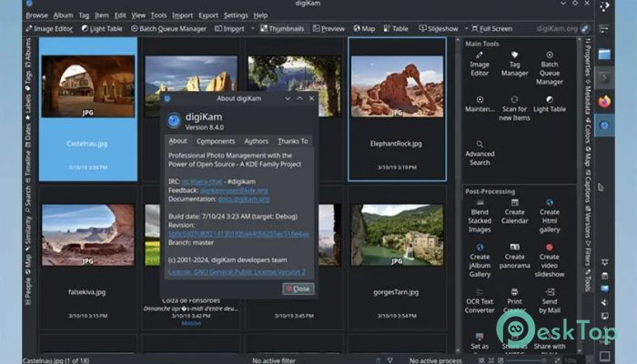637x364 pixels.
Task: Click the Import toolbar button
Action: coord(229,28)
